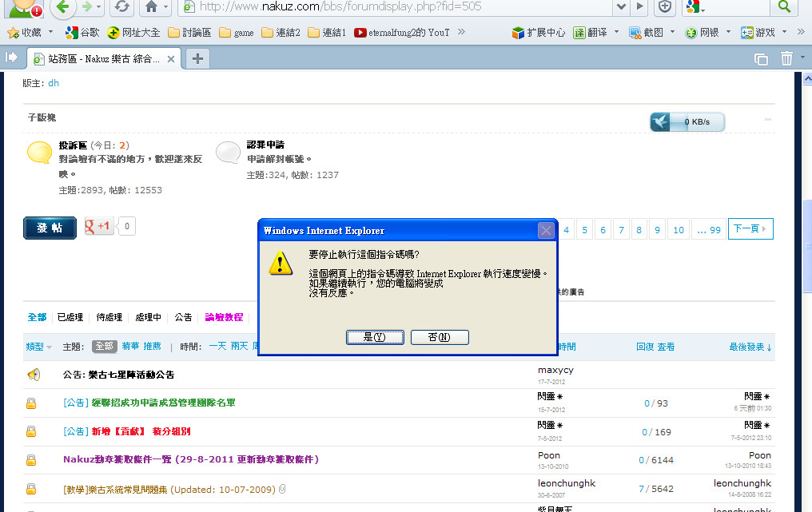812x512 pixels.
Task: Open the 扩展中心 extension center
Action: point(519,33)
